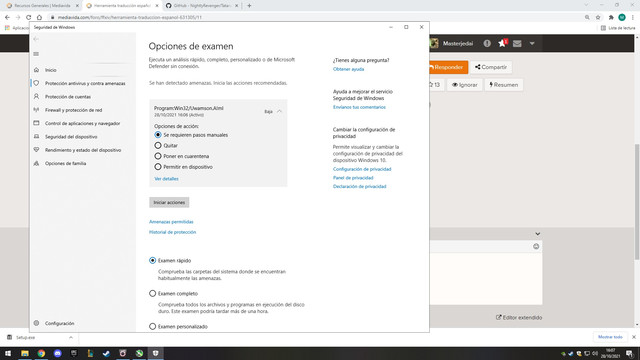Click 'Envíanos tus comentarios' link
Image resolution: width=640 pixels, height=360 pixels.
[359, 107]
